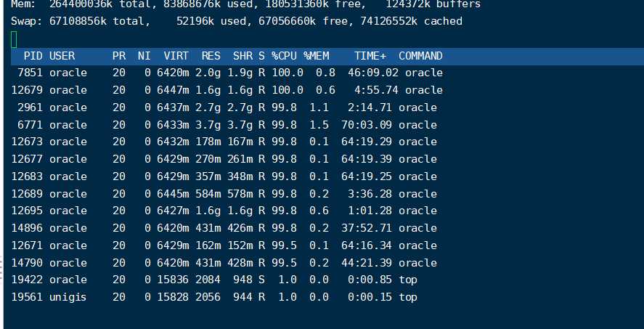The image size is (644, 329).
Task: Click time value 37:52.71
Action: click(x=367, y=228)
